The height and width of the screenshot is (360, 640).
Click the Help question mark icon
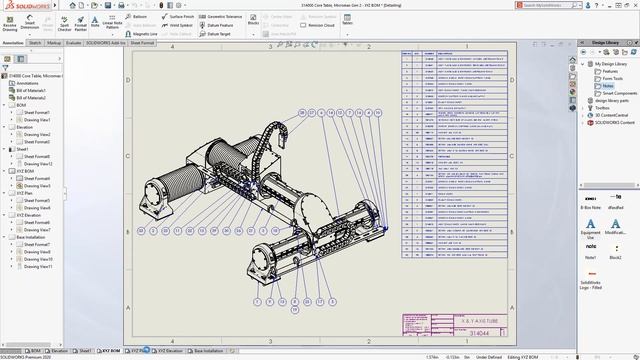click(597, 5)
